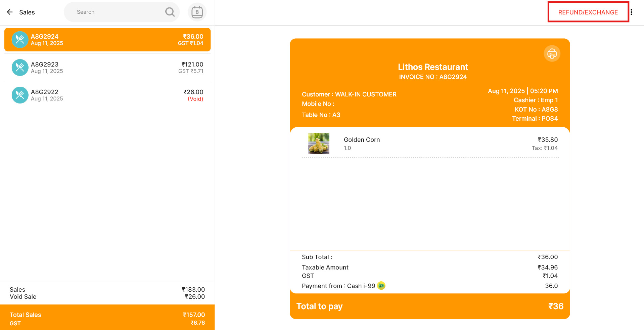The height and width of the screenshot is (330, 644).
Task: Select invoice A8G2924 in sales list
Action: coord(107,40)
